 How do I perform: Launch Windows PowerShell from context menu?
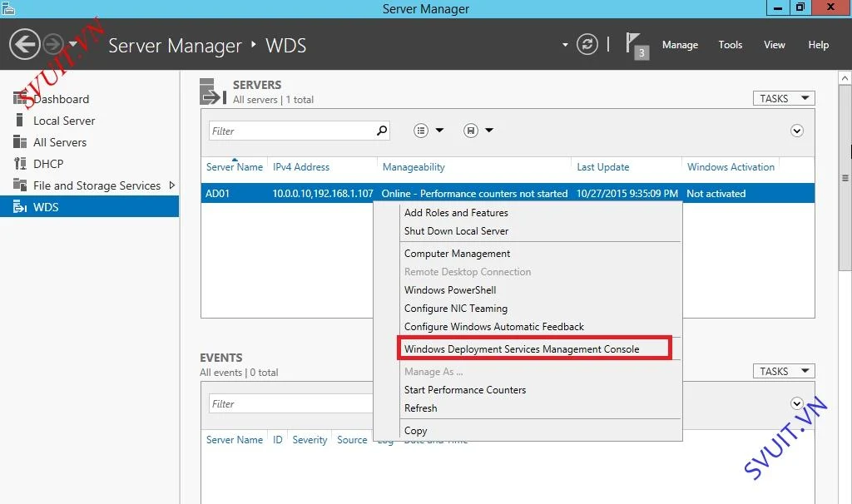pos(450,290)
